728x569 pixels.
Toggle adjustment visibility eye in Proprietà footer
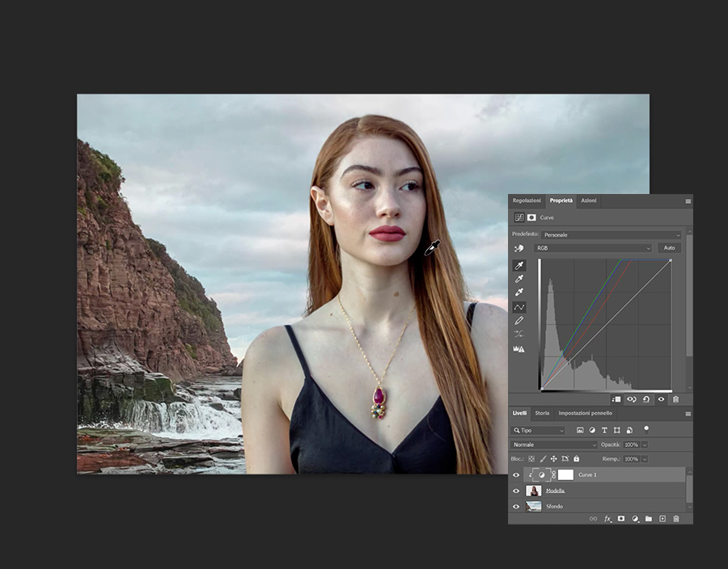point(661,399)
